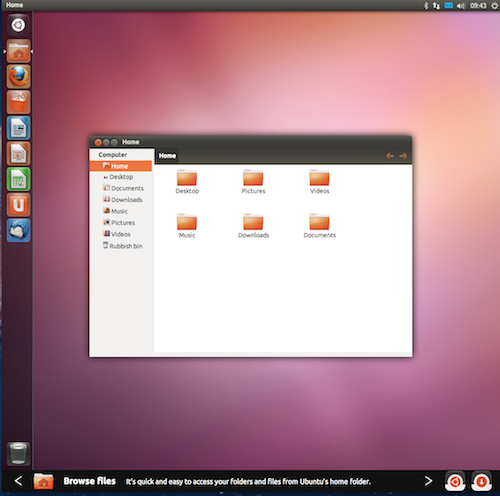Go forward with the right arrow
Screen dimensions: 500x496
point(403,156)
